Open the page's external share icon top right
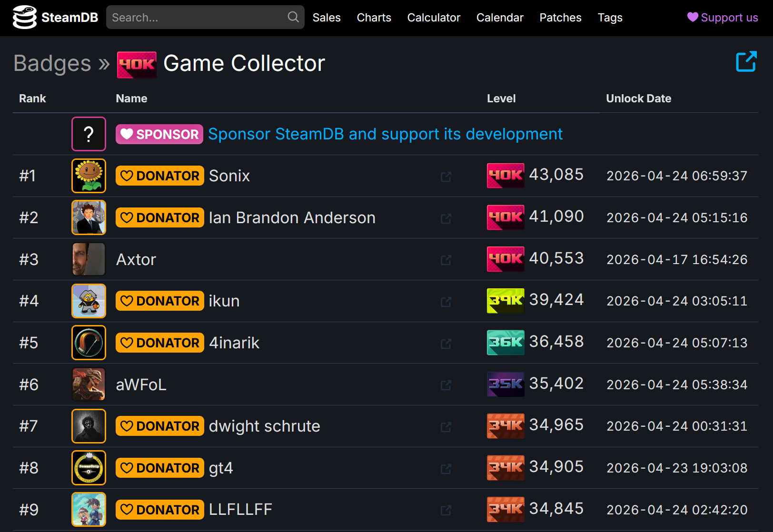Screen dimensions: 773x532 [746, 61]
